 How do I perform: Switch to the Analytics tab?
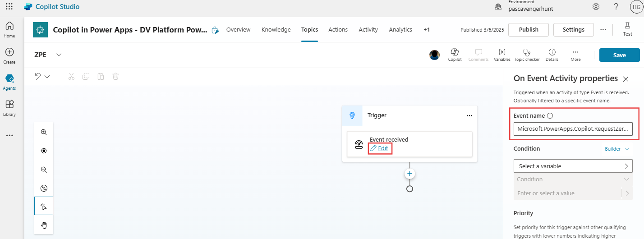tap(400, 29)
